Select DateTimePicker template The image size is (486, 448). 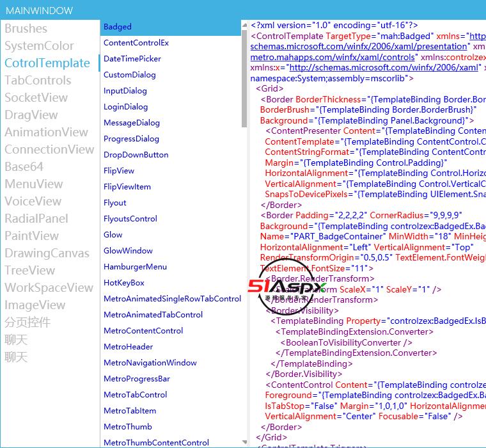pyautogui.click(x=171, y=59)
